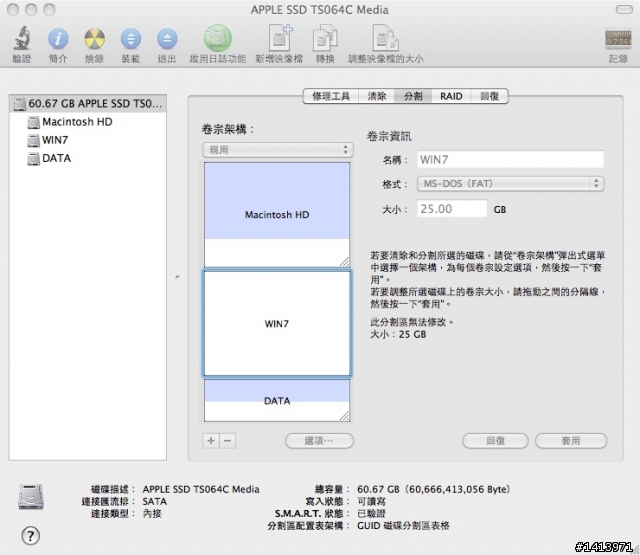Select the Macintosh HD partition block
Image resolution: width=640 pixels, height=555 pixels.
(277, 215)
